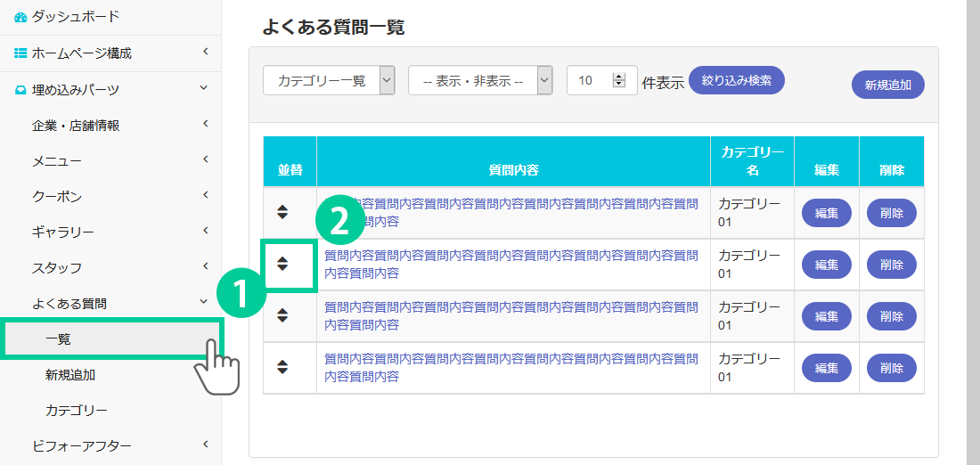Viewport: 980px width, 465px height.
Task: Open the 表示・非表示 filter dropdown
Action: pyautogui.click(x=480, y=80)
